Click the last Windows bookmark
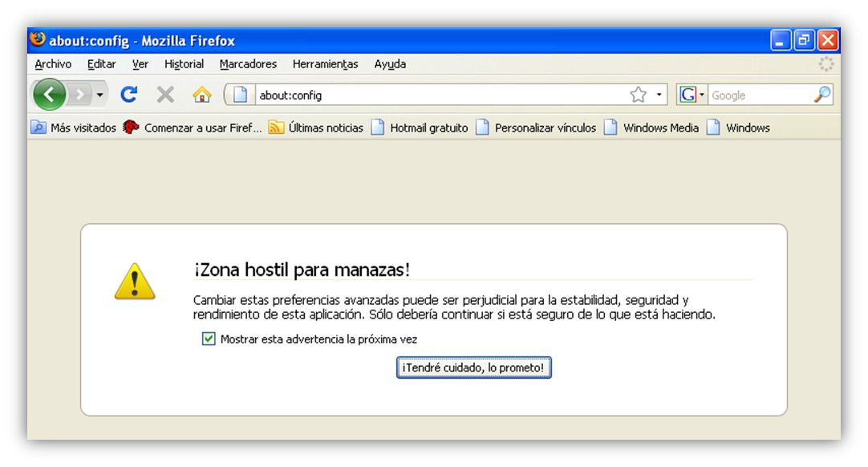 (738, 128)
